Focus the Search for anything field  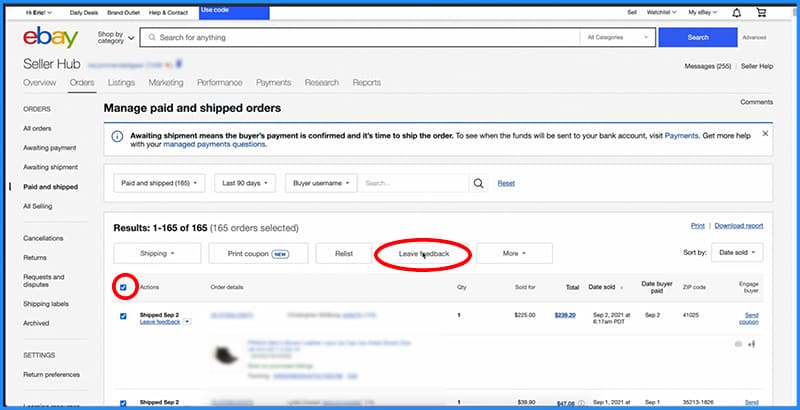click(x=360, y=37)
